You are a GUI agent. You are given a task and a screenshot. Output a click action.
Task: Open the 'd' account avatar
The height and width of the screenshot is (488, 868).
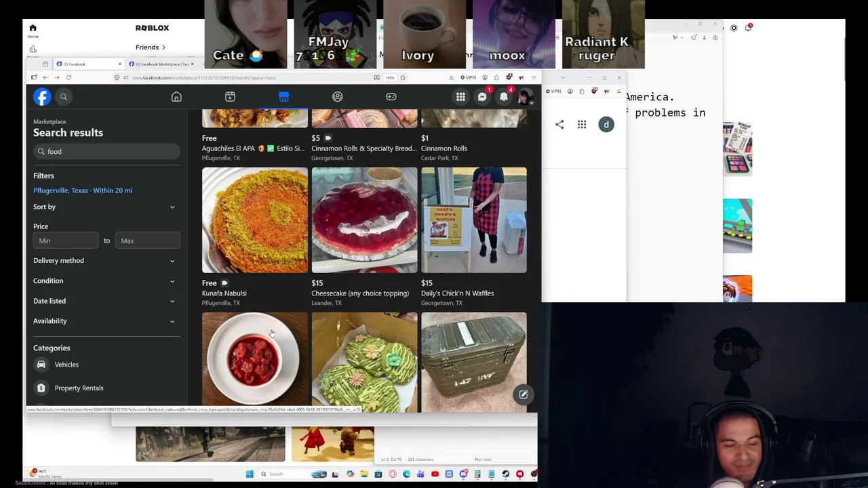coord(606,125)
